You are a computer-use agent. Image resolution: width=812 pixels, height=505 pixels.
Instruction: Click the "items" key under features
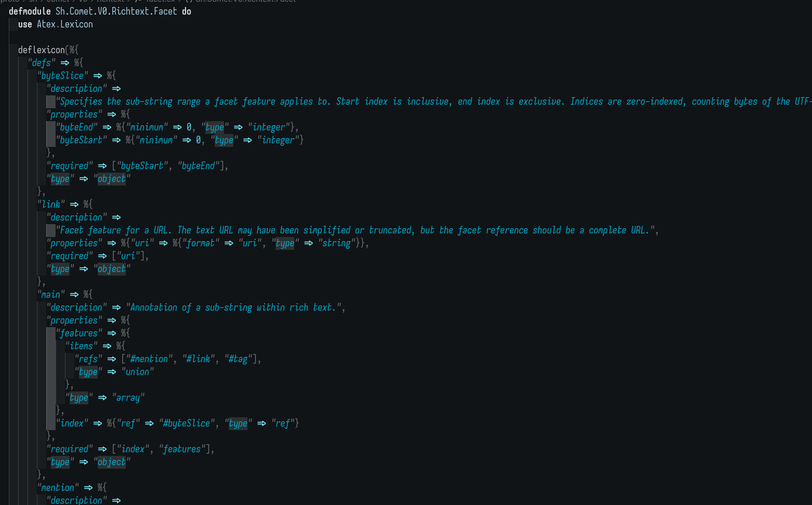coord(81,346)
